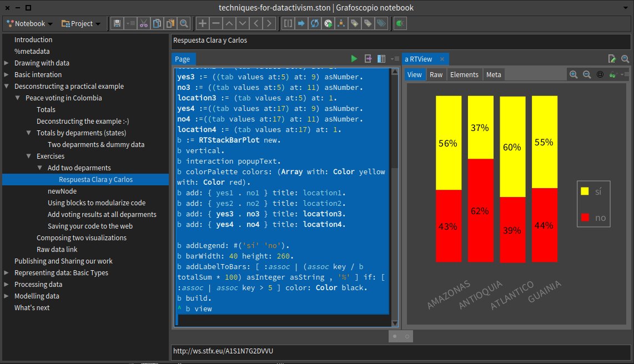Switch to the Elements tab
The height and width of the screenshot is (364, 634).
(464, 75)
